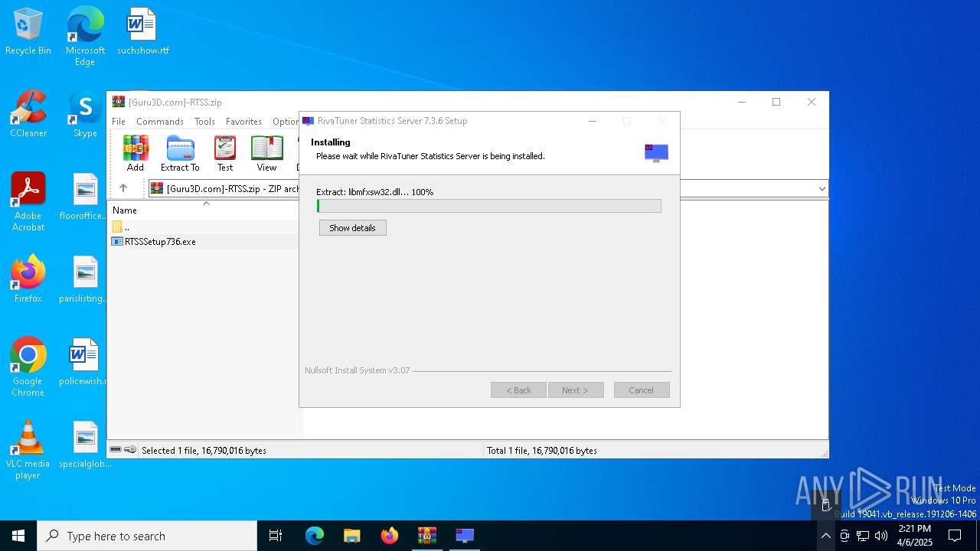Switch to RivaTuner setup taskbar icon
Viewport: 980px width, 551px height.
click(x=465, y=536)
